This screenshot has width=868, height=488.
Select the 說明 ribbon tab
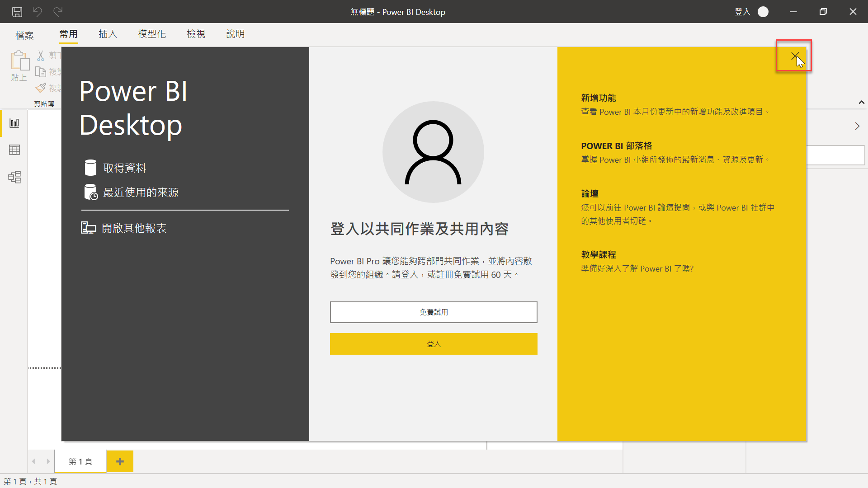coord(236,34)
